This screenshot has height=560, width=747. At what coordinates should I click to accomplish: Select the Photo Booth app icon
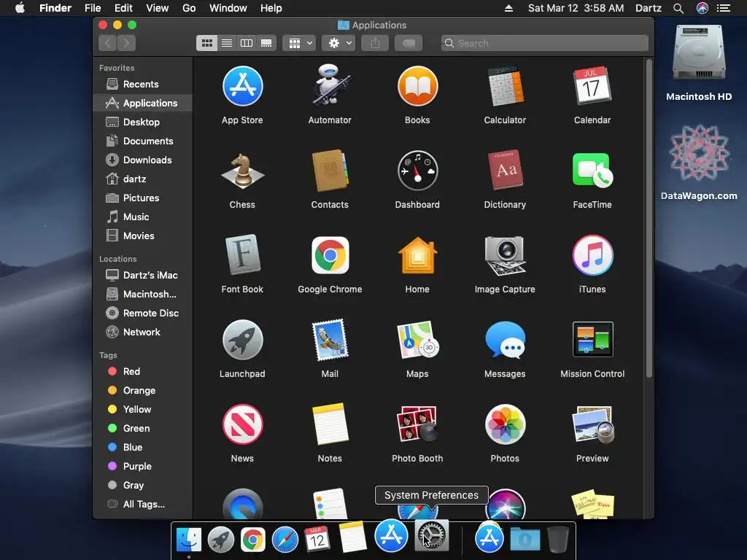coord(417,424)
